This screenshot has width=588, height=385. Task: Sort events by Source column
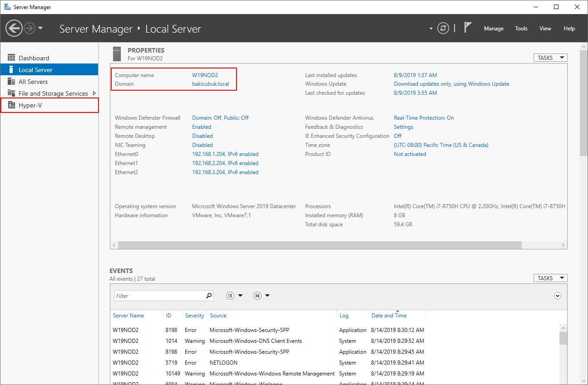(x=218, y=316)
